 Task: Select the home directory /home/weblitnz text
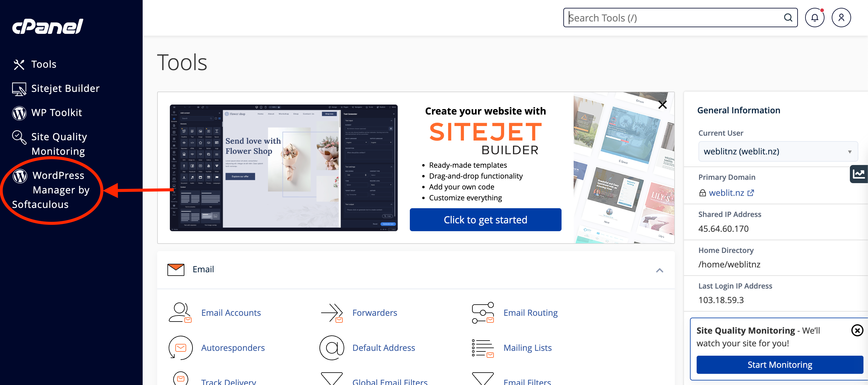(x=729, y=264)
